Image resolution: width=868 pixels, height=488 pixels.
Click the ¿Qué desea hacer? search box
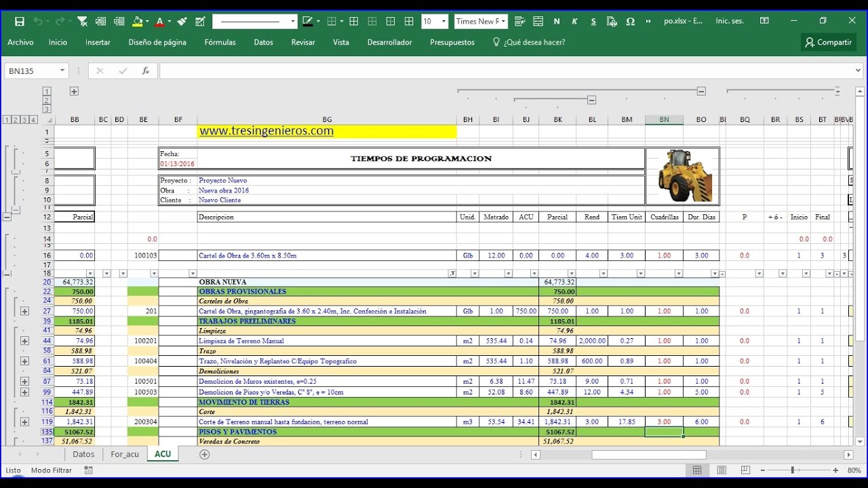tap(529, 42)
